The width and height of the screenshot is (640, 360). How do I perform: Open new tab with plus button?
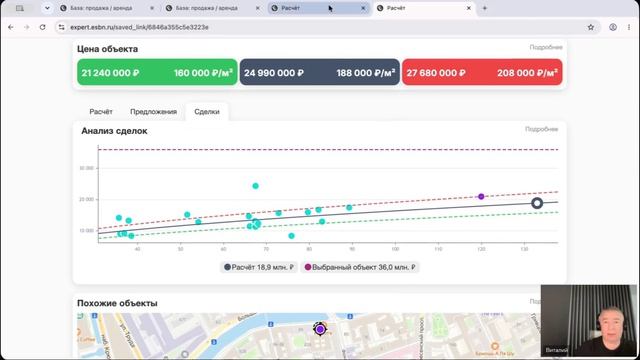click(x=484, y=8)
